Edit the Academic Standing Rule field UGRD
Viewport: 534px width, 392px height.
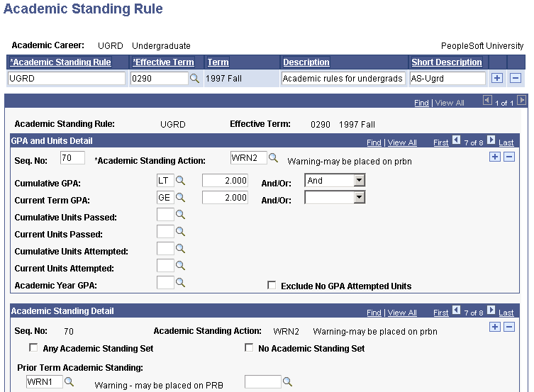click(67, 78)
